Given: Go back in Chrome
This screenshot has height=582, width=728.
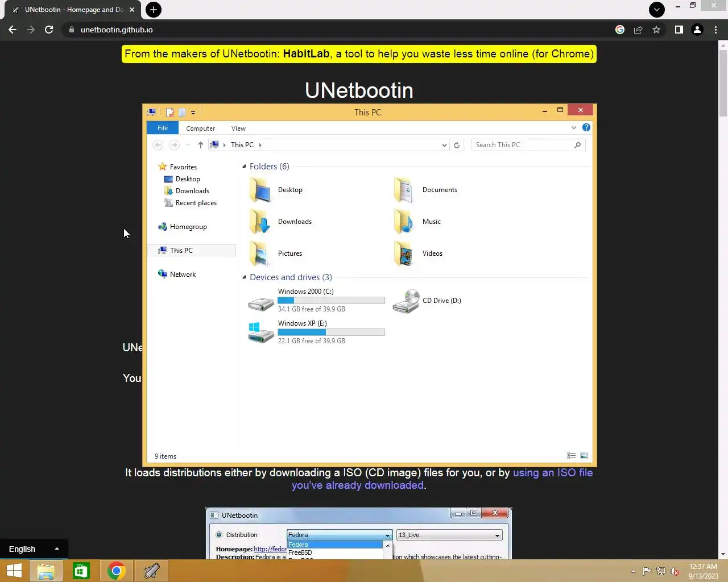Looking at the screenshot, I should (13, 30).
